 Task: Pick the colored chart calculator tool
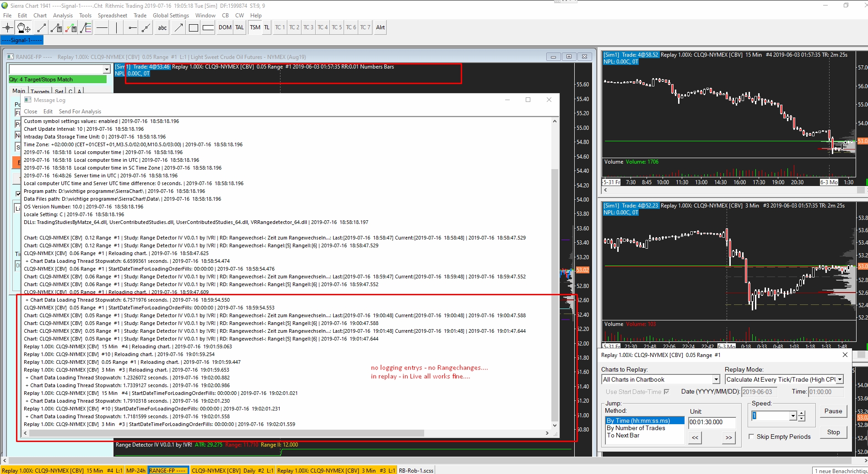[71, 28]
